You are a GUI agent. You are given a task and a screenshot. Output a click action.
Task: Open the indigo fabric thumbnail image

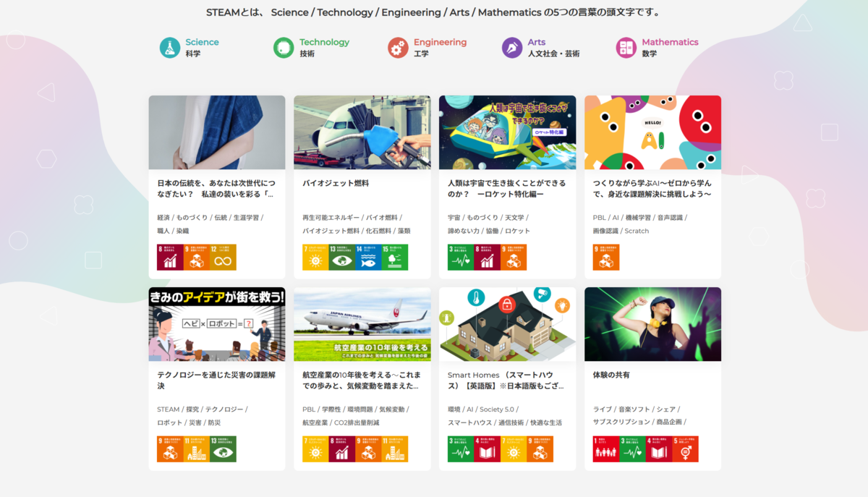(217, 132)
